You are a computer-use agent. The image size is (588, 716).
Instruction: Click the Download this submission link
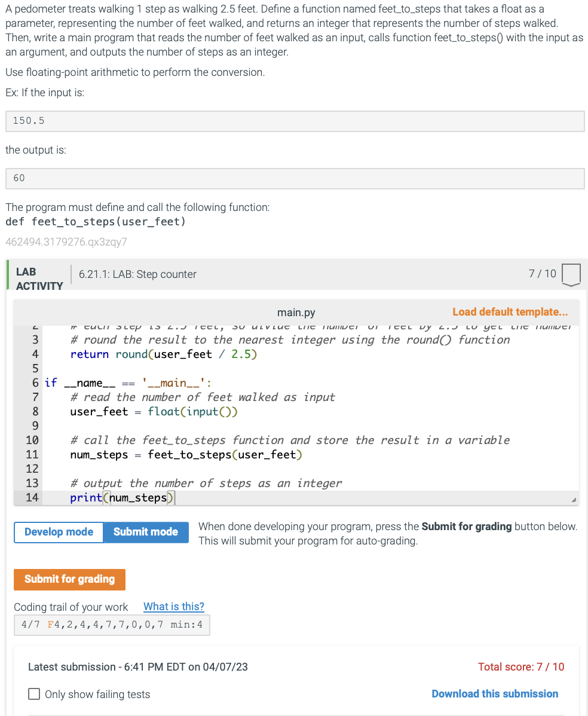coord(494,693)
